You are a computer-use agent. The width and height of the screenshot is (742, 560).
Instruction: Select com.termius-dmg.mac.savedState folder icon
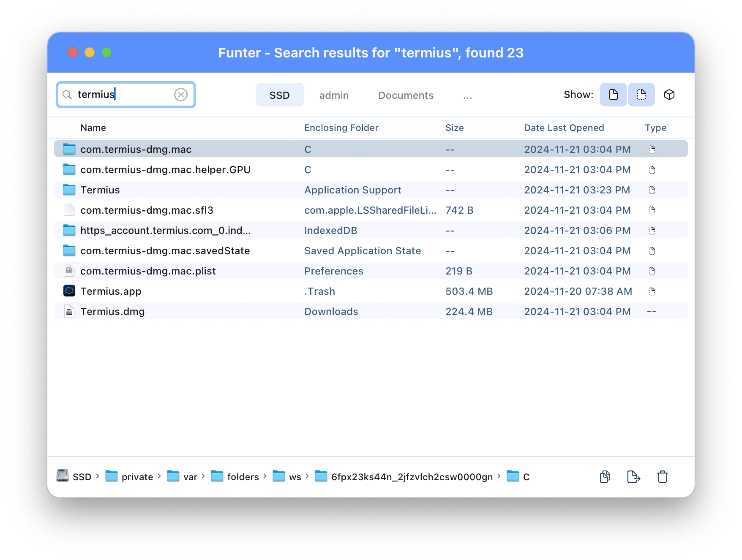(69, 250)
